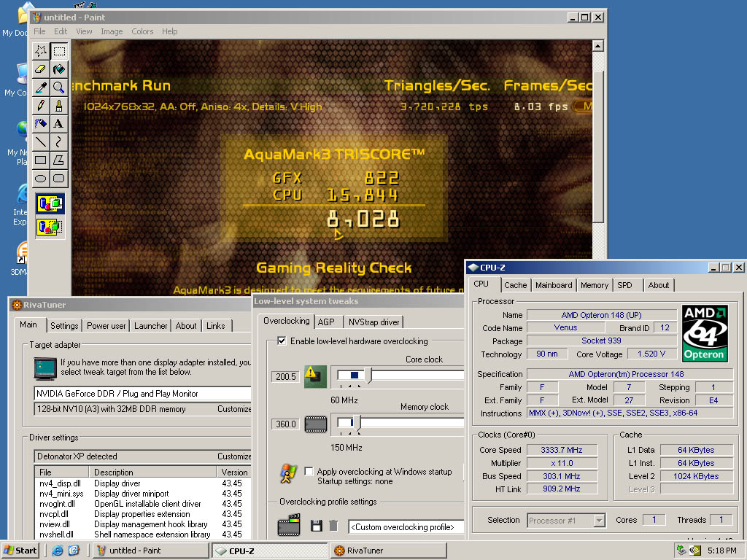The height and width of the screenshot is (560, 747).
Task: Pick the Fill With Color bucket tool
Action: click(59, 69)
